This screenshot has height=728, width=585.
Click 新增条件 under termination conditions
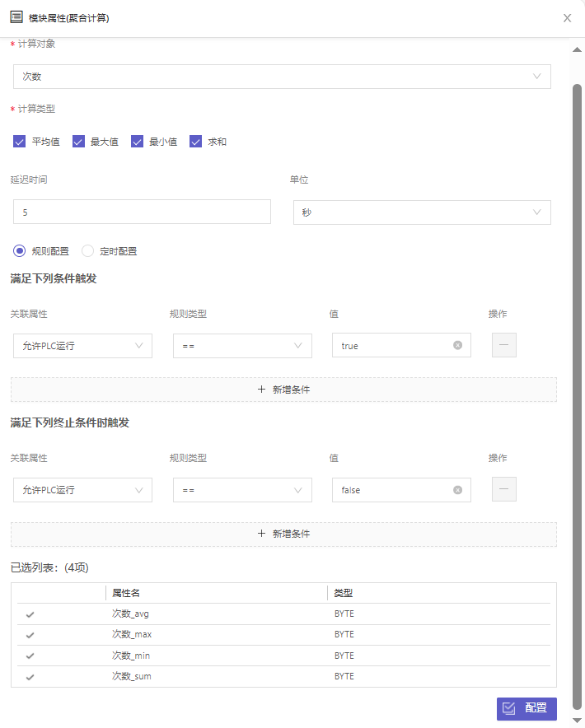[x=284, y=534]
